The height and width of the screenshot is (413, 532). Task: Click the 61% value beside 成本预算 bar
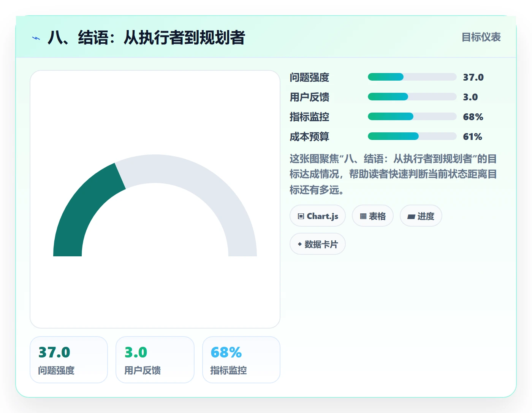pyautogui.click(x=472, y=137)
